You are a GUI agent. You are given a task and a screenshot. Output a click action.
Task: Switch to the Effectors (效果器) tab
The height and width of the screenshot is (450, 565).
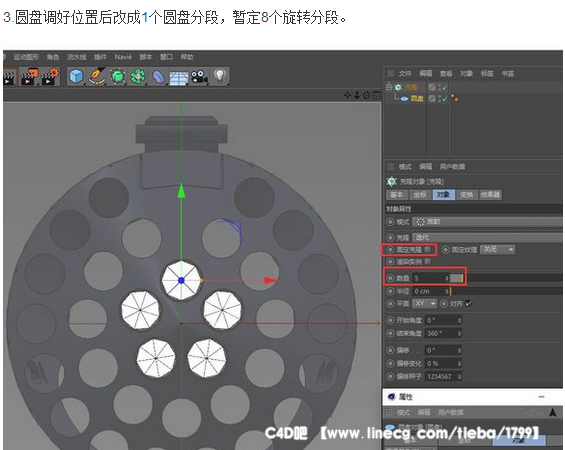(490, 195)
